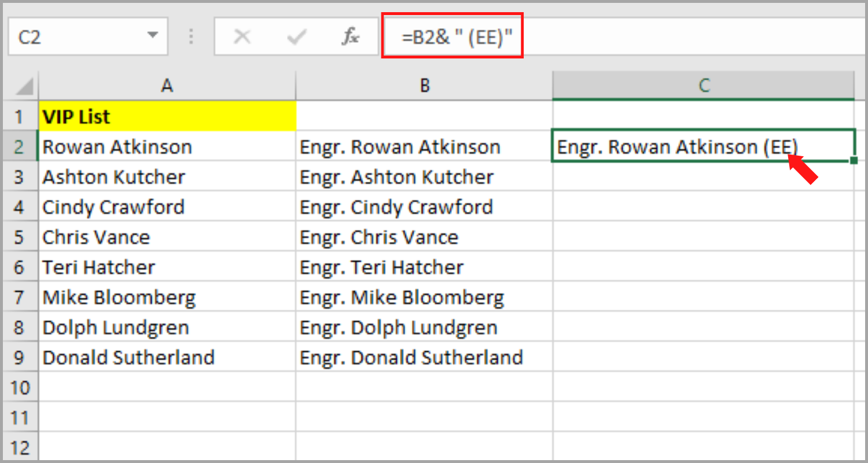
Task: Select column C header
Action: [704, 84]
